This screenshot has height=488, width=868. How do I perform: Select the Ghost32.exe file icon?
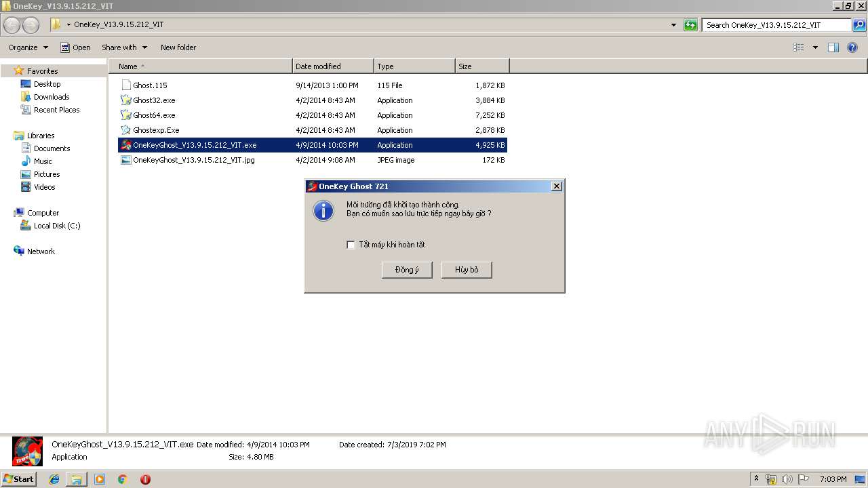click(x=126, y=100)
